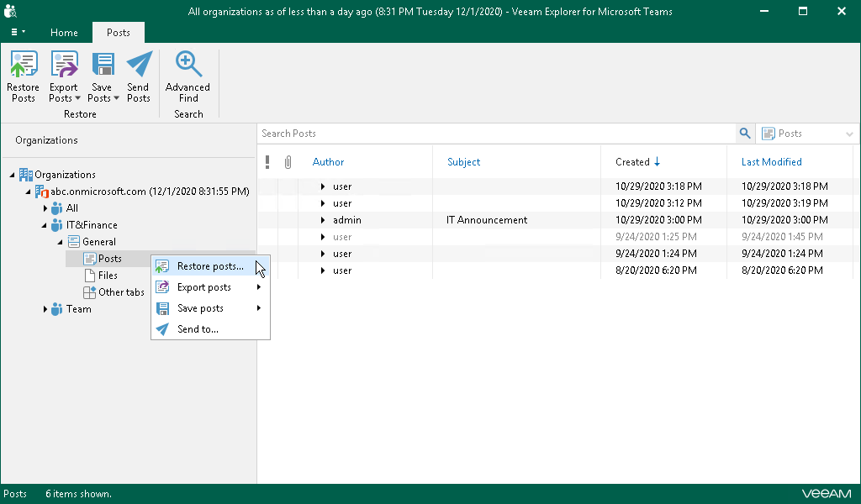The image size is (861, 504).
Task: Select Send to... in context menu
Action: click(198, 329)
